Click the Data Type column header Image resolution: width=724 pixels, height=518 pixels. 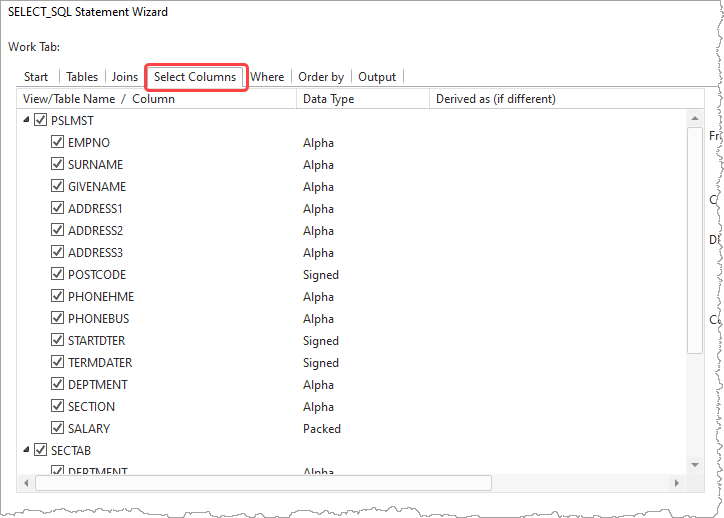[362, 99]
